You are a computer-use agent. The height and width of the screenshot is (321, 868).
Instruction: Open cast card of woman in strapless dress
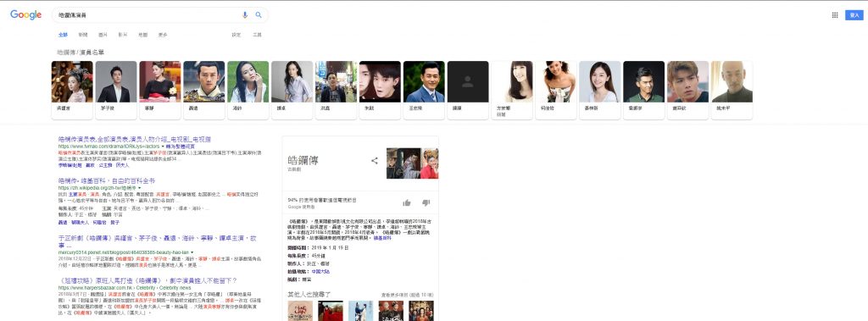556,90
